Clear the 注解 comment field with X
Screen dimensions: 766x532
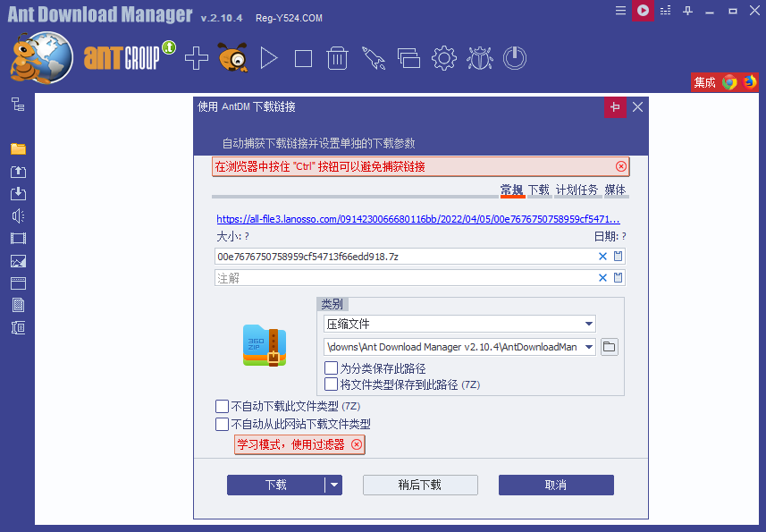click(x=602, y=278)
